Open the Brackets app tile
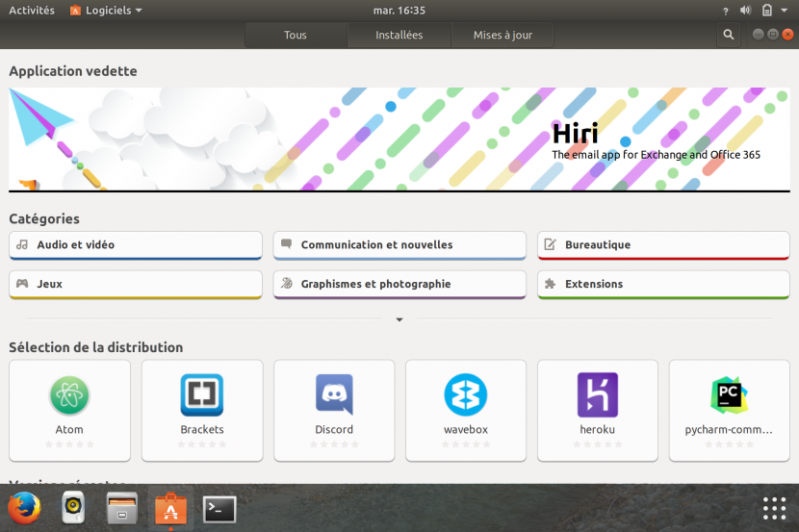Image resolution: width=799 pixels, height=532 pixels. (202, 411)
